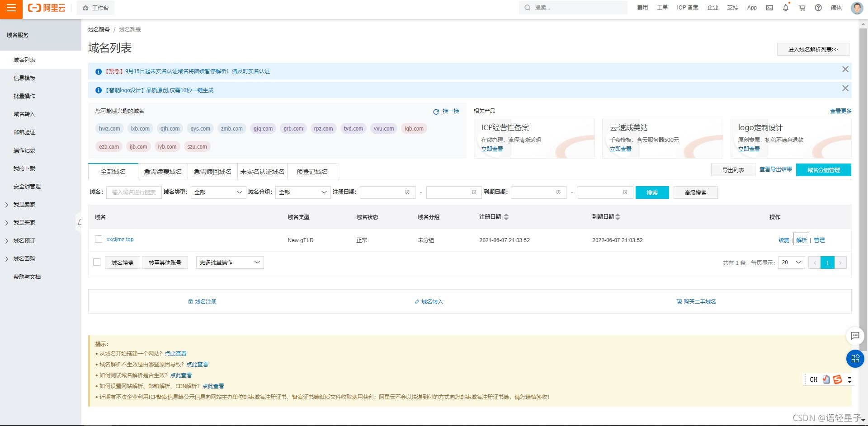Switch to the 未实名认证域名 tab
868x426 pixels.
(x=262, y=172)
